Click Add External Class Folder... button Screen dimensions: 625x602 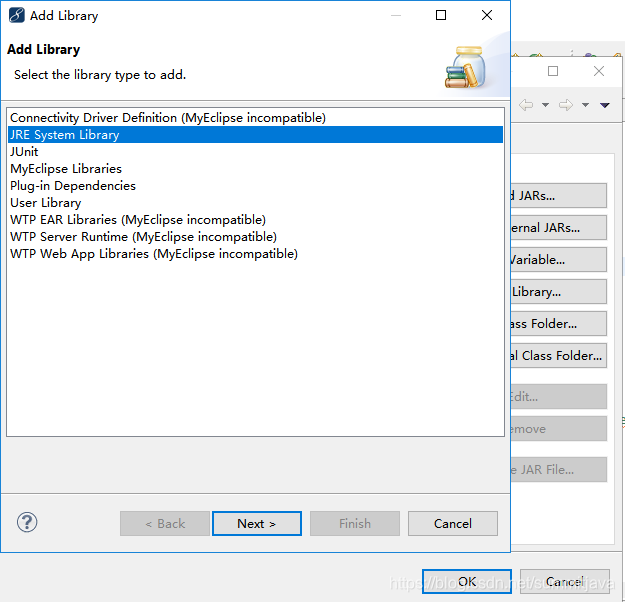click(558, 356)
